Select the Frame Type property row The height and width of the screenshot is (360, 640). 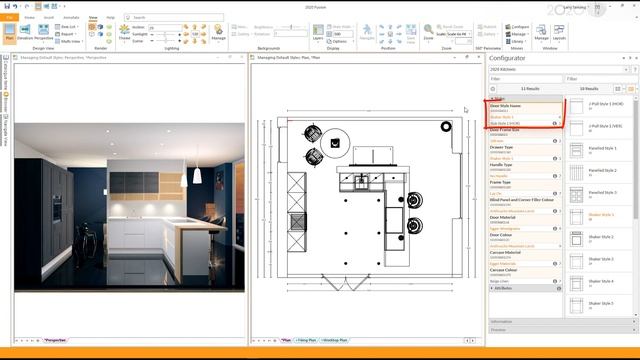[525, 188]
